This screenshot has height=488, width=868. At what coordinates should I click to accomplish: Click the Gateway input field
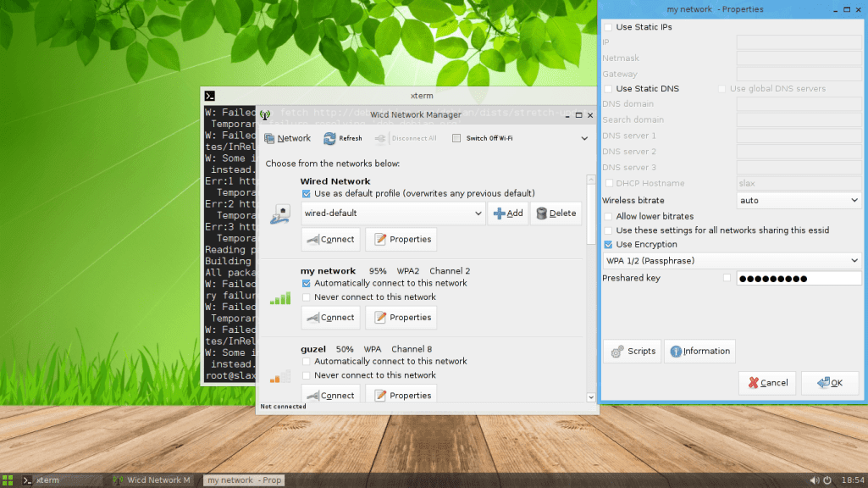[x=799, y=75]
